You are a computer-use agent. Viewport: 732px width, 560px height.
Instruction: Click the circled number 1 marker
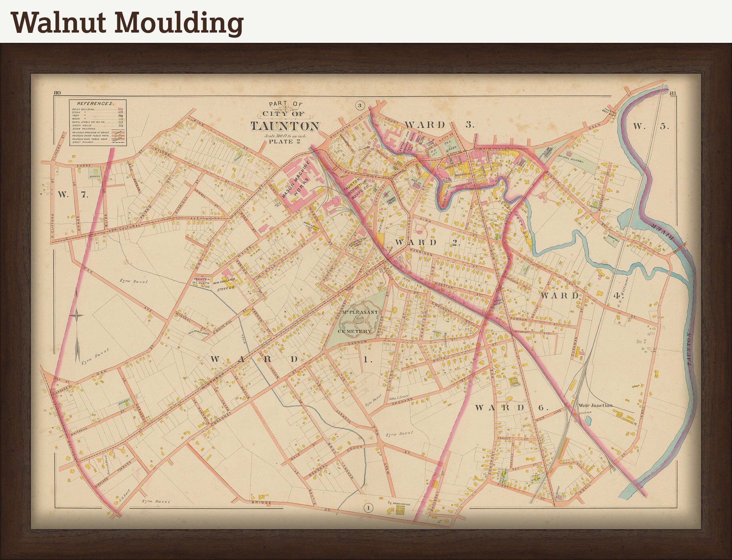click(368, 508)
